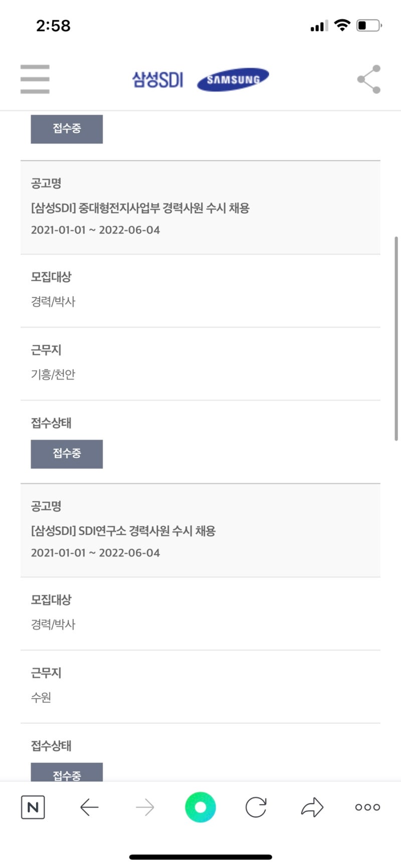The height and width of the screenshot is (868, 401).
Task: Go back with the left arrow
Action: click(x=89, y=807)
